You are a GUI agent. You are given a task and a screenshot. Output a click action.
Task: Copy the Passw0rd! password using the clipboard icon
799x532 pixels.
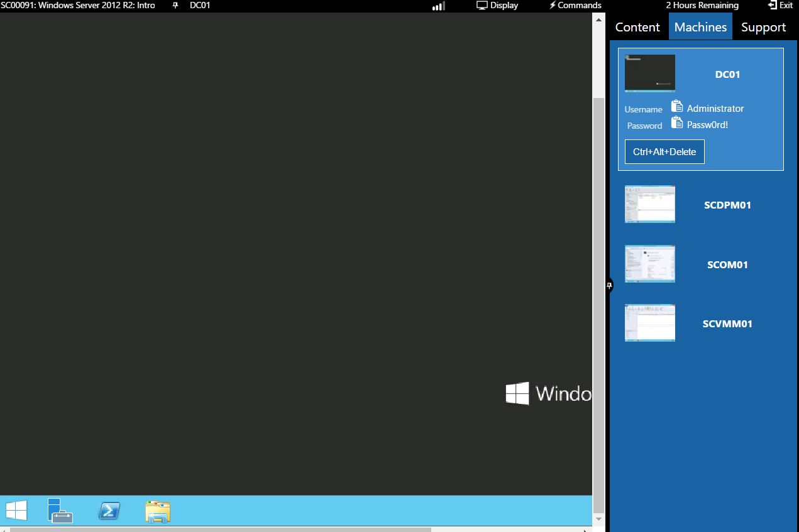pos(678,122)
